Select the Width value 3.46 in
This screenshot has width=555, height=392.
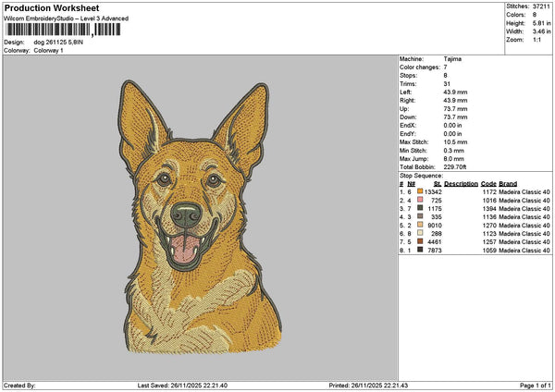point(541,31)
